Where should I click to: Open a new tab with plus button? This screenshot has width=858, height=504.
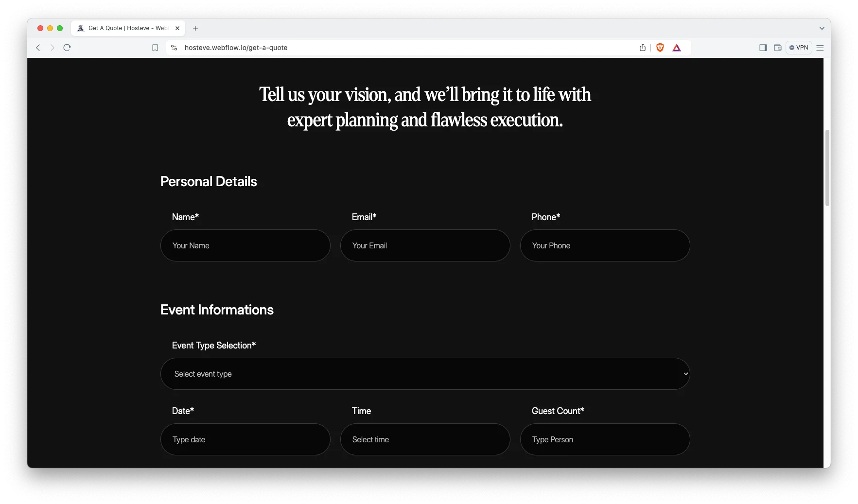[195, 28]
